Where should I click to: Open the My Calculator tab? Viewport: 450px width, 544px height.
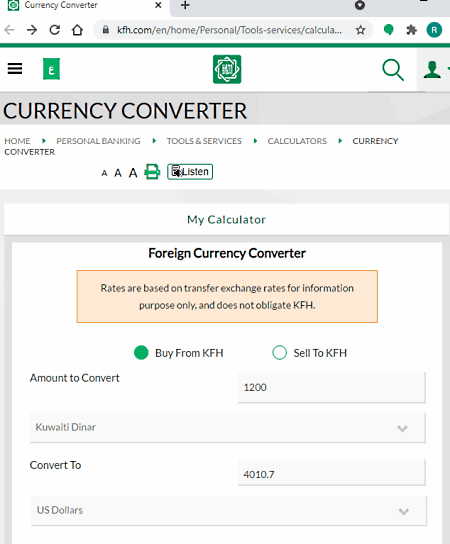click(x=227, y=220)
